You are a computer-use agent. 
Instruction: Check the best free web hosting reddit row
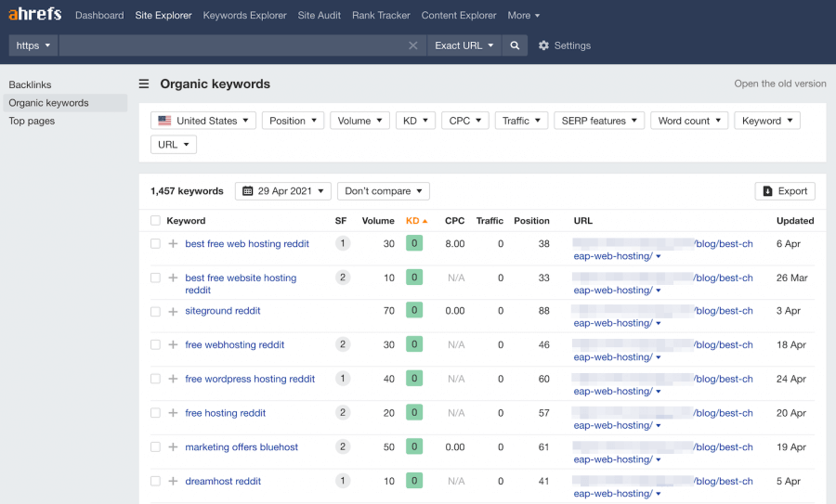[x=155, y=243]
